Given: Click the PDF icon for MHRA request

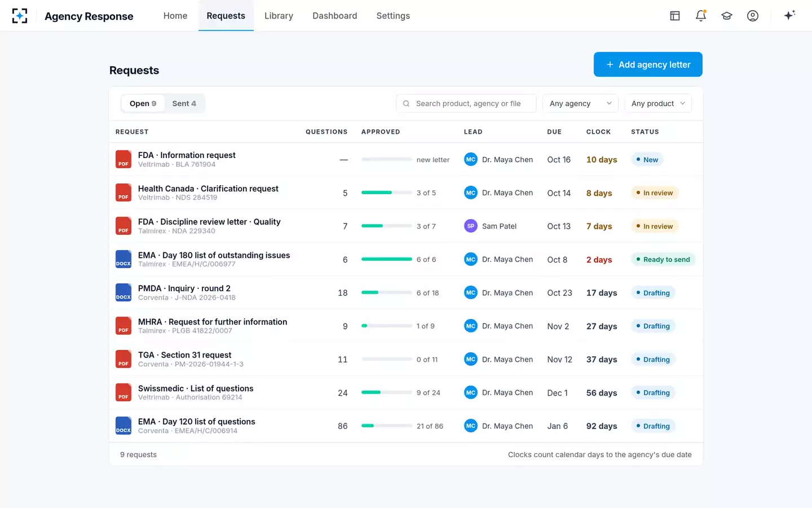Looking at the screenshot, I should click(x=123, y=326).
